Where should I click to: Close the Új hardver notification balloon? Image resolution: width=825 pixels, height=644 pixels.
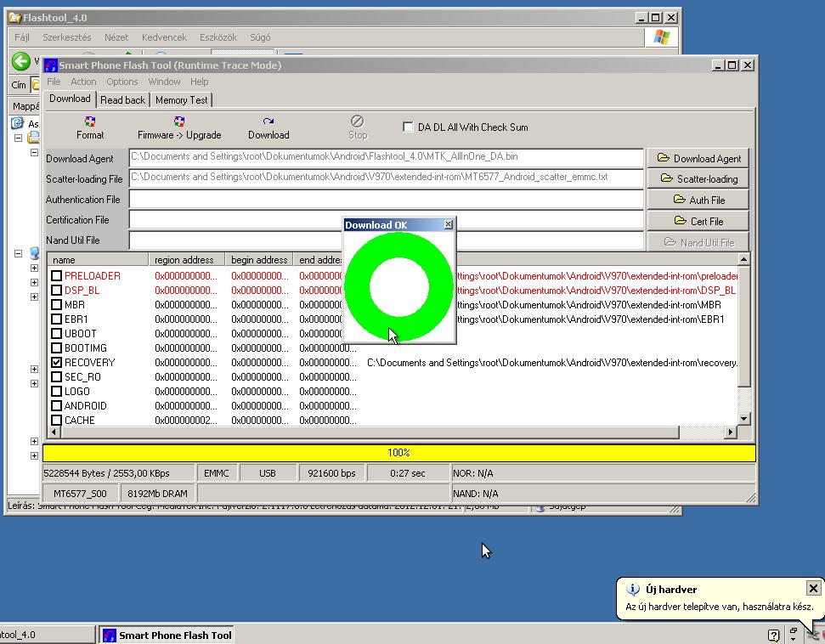pyautogui.click(x=813, y=588)
